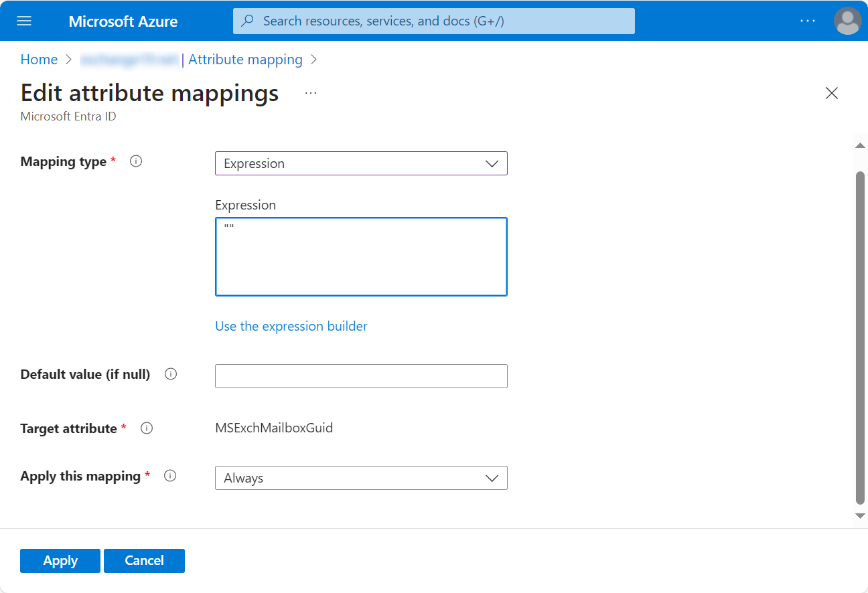The height and width of the screenshot is (593, 868).
Task: Open the expression builder
Action: 291,326
